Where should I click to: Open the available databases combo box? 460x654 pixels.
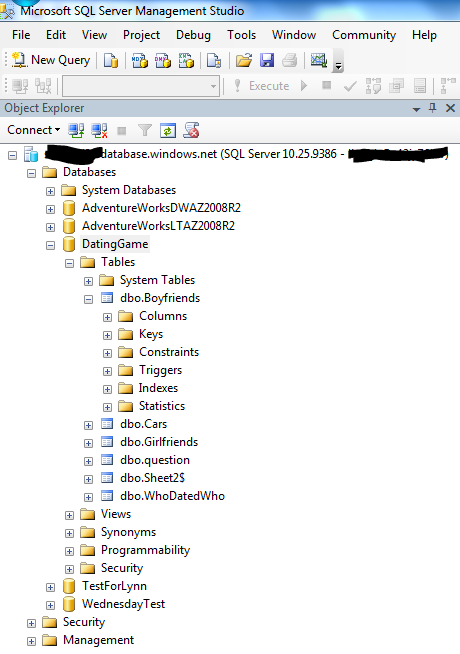click(141, 86)
